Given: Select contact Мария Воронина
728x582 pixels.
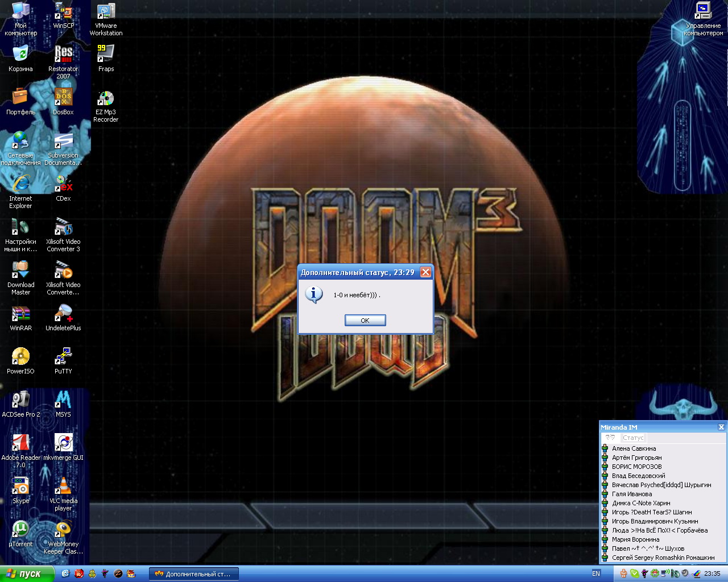Looking at the screenshot, I should click(x=635, y=539).
